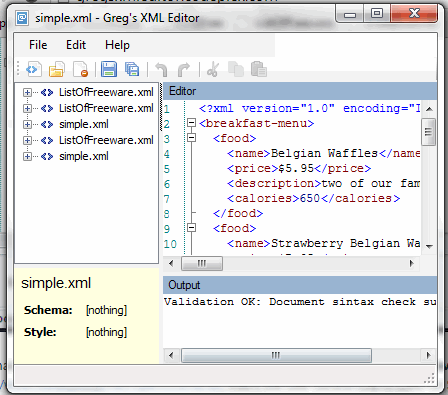Save all open documents

coord(132,69)
